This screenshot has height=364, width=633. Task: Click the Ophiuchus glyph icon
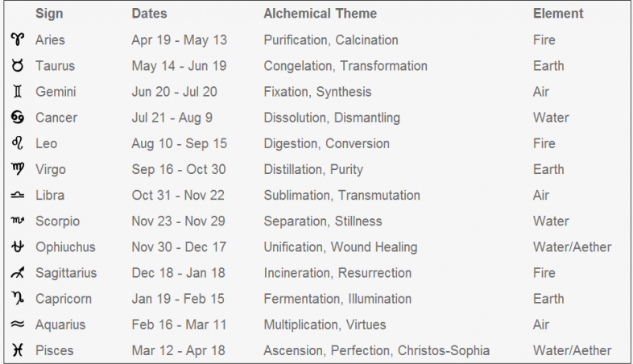coord(17,246)
